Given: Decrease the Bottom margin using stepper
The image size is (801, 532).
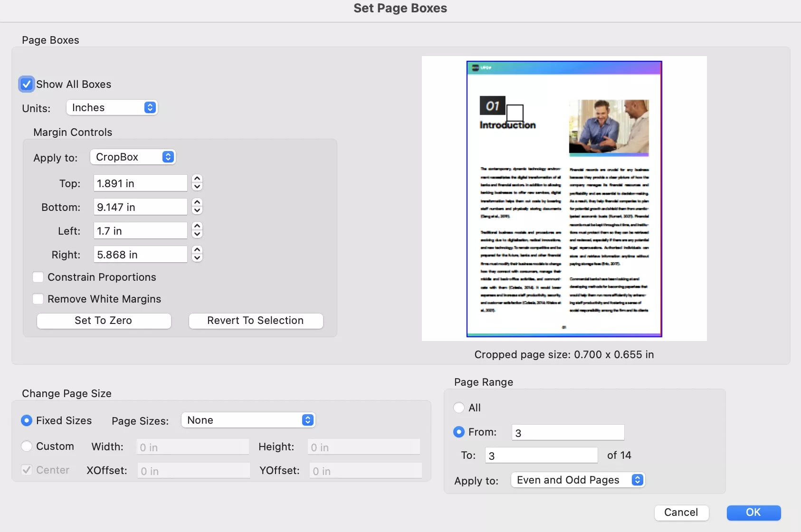Looking at the screenshot, I should click(198, 211).
